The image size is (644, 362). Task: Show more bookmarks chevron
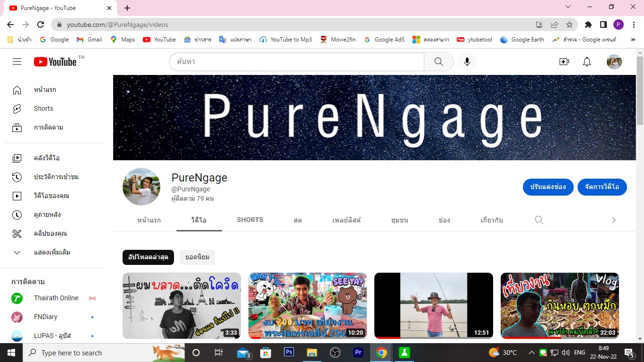(633, 40)
